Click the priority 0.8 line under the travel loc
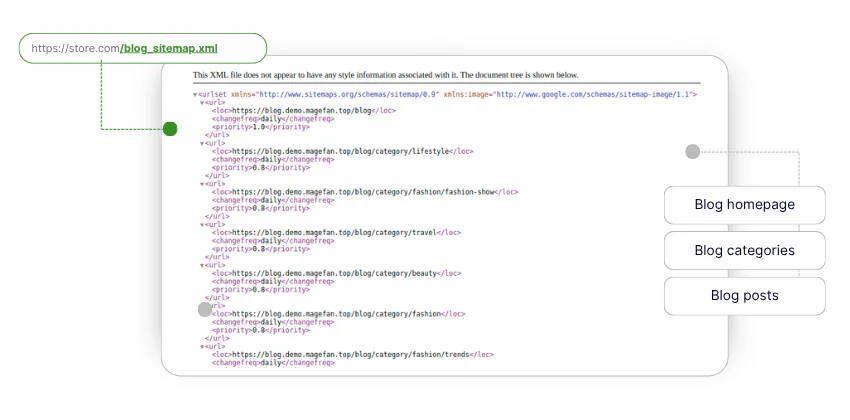The width and height of the screenshot is (850, 420). (x=261, y=249)
